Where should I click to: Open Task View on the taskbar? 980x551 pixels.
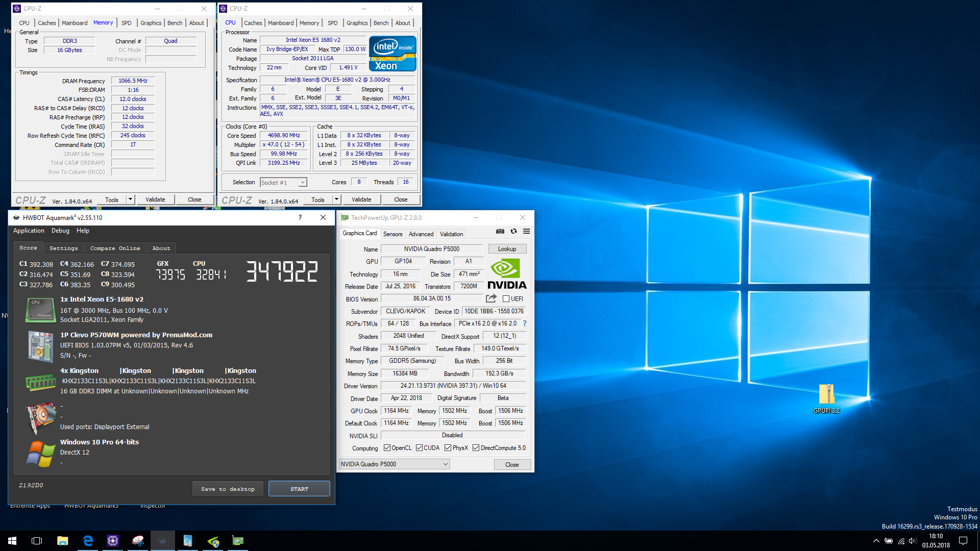pos(37,541)
